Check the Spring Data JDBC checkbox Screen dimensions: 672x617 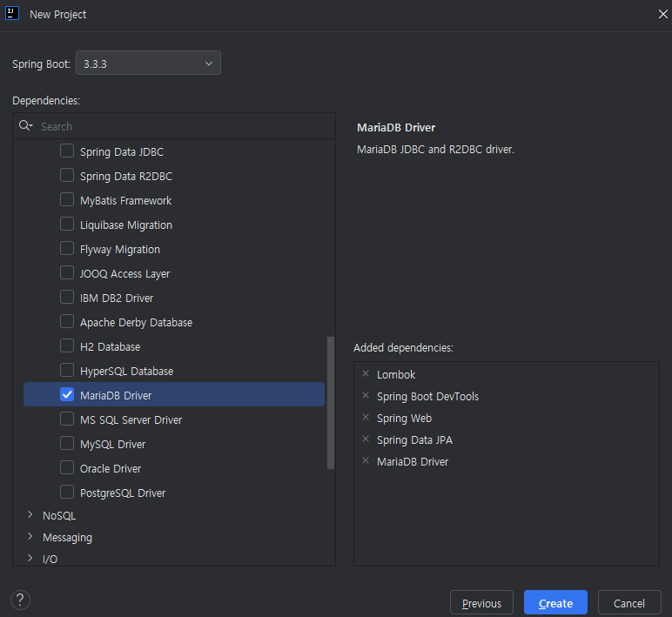tap(67, 151)
